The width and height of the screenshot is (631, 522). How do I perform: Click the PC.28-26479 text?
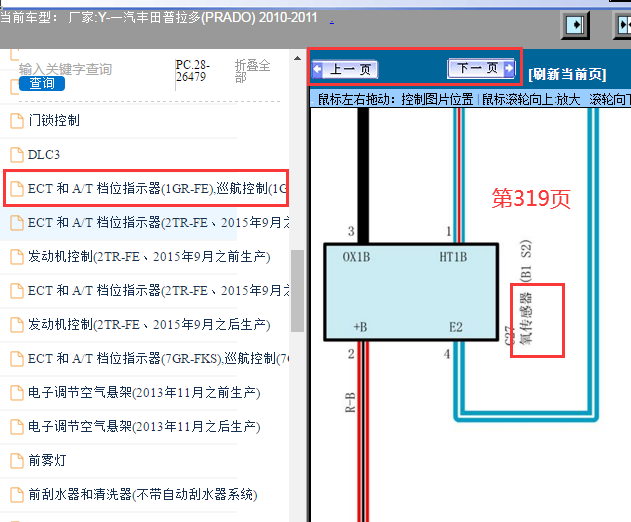point(192,71)
